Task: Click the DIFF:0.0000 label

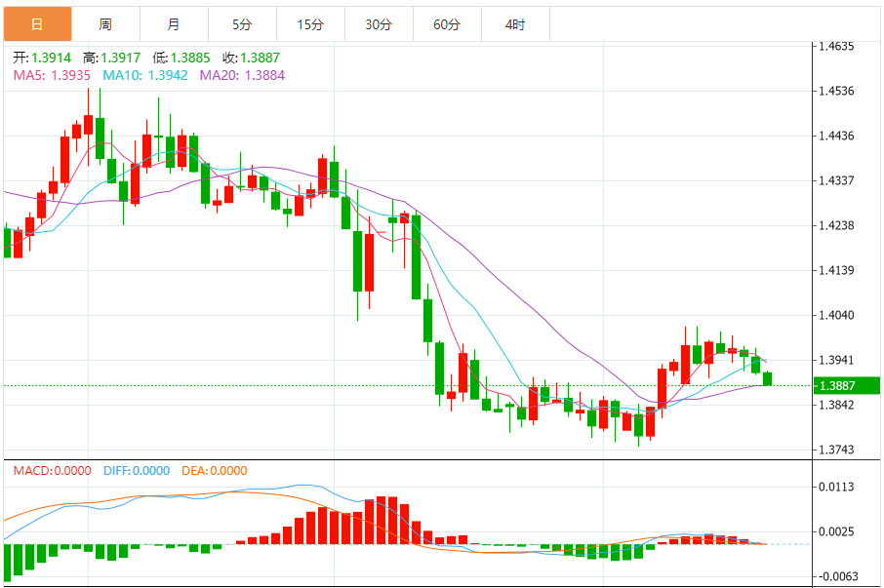Action: point(137,471)
